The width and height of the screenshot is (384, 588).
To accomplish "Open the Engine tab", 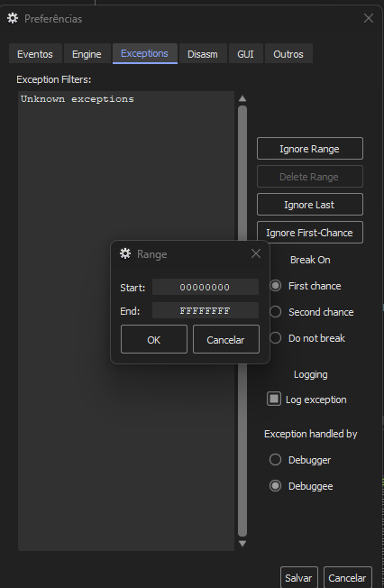I will (87, 54).
